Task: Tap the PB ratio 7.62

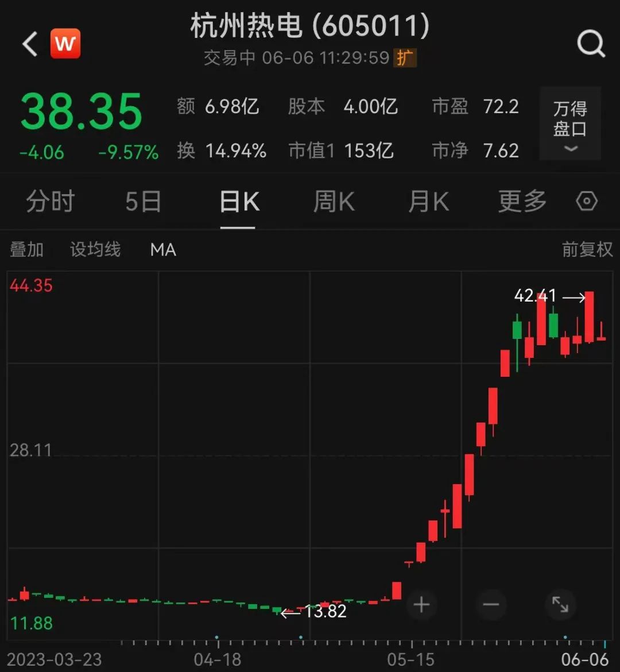Action: [501, 151]
